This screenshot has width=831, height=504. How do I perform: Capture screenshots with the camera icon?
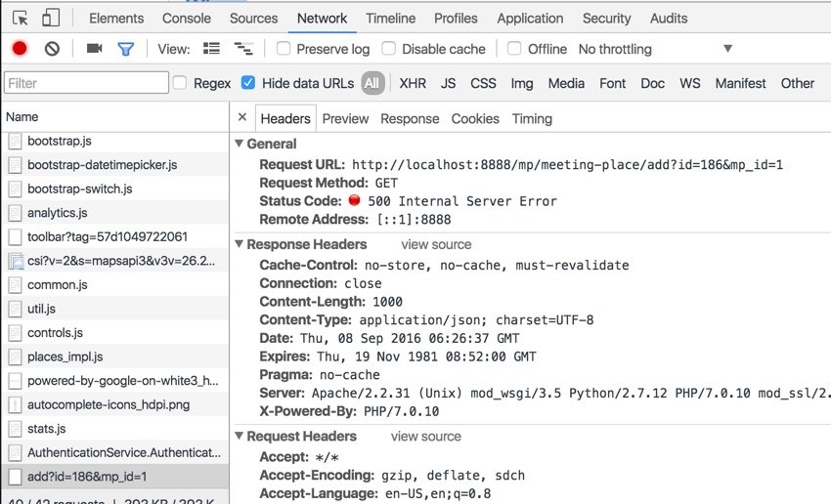coord(94,49)
